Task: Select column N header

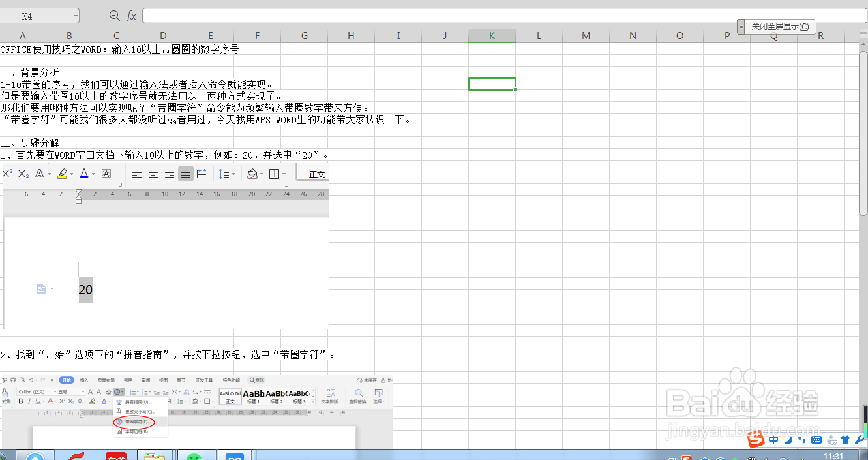Action: click(x=633, y=36)
